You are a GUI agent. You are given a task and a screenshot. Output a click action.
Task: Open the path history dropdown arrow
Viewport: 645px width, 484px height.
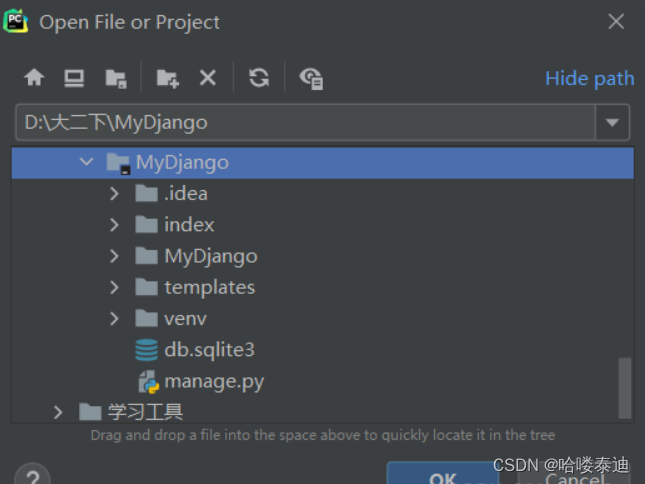tap(612, 123)
